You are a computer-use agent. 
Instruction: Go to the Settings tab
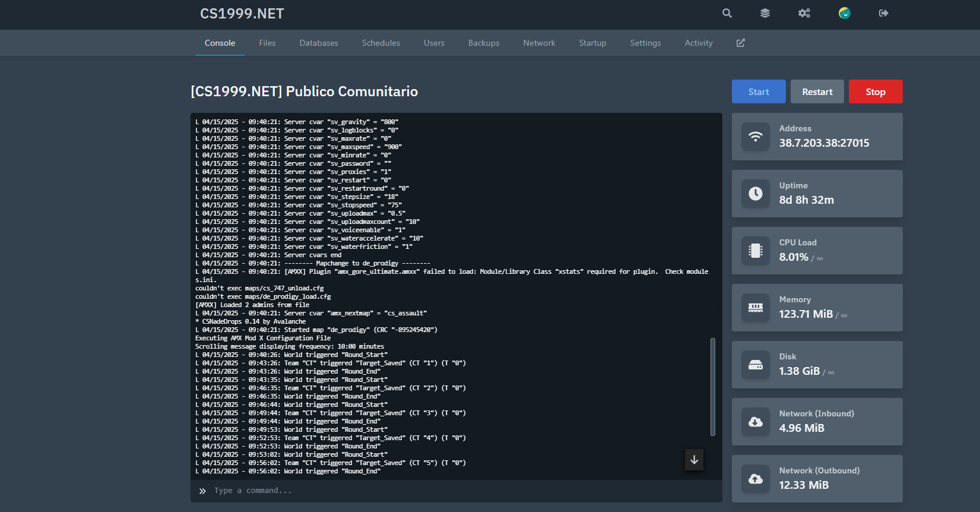(x=645, y=43)
